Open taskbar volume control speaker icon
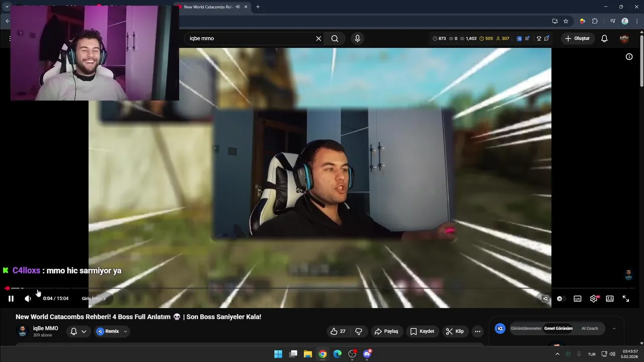Image resolution: width=644 pixels, height=362 pixels. point(612,354)
